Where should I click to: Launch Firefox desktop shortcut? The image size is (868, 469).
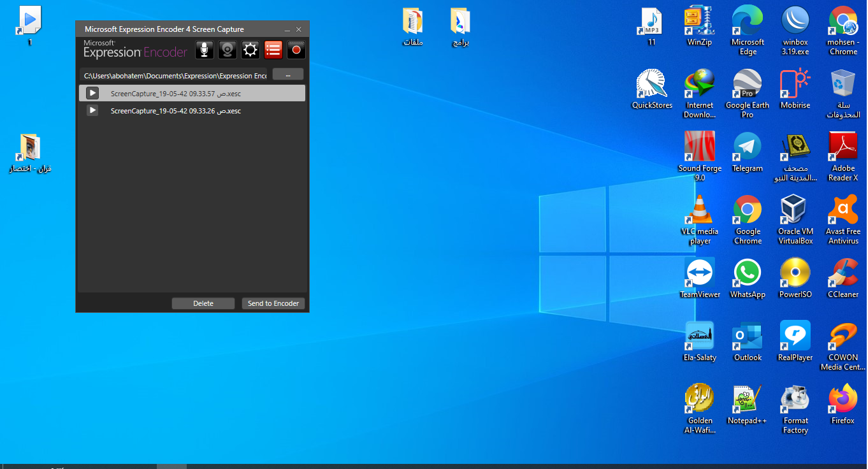pos(843,404)
